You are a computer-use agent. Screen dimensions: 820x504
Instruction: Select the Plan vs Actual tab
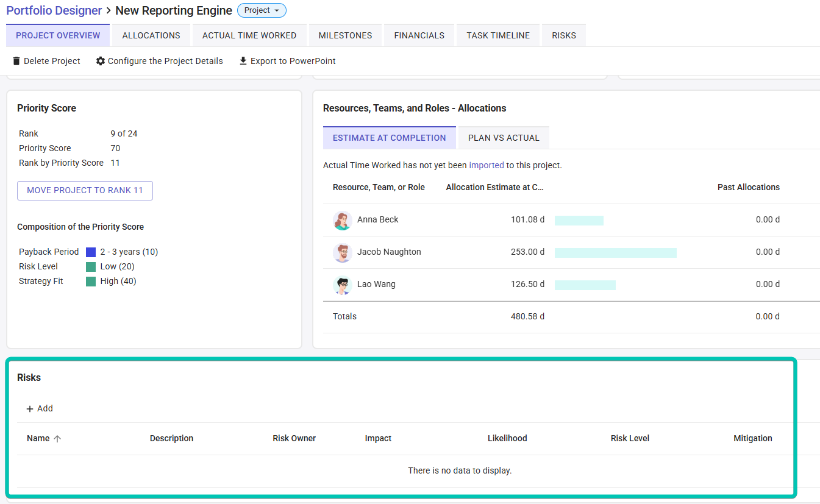504,138
